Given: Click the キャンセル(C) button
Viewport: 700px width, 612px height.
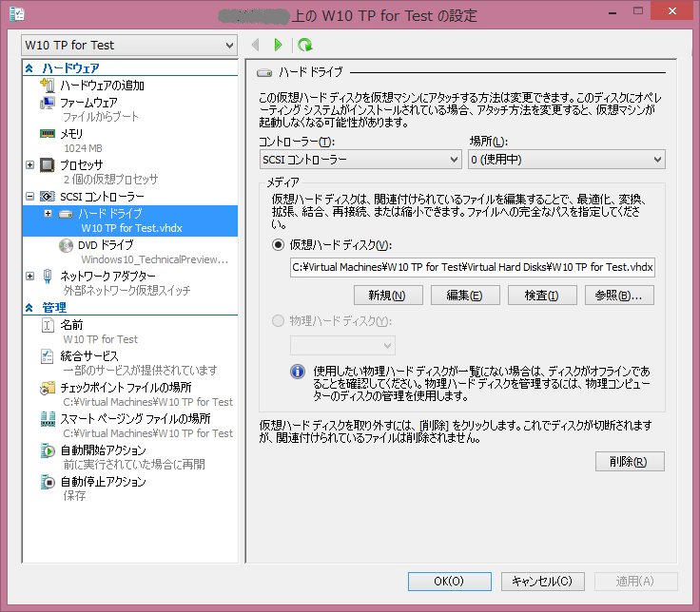Looking at the screenshot, I should pyautogui.click(x=542, y=582).
